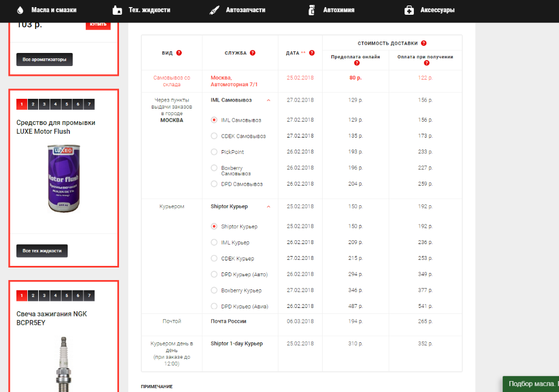Go to slide 6 in Motor Flush carousel

(78, 104)
